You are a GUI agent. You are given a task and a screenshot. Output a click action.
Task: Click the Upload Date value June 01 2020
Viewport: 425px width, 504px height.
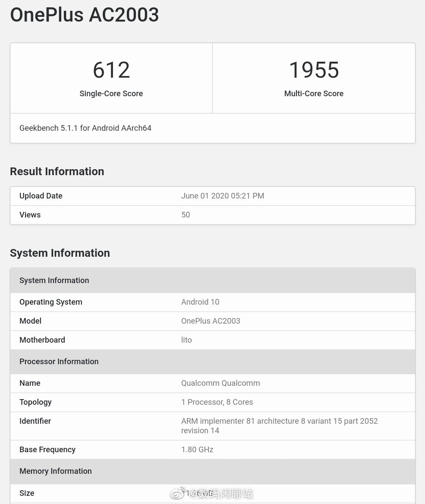pyautogui.click(x=223, y=195)
